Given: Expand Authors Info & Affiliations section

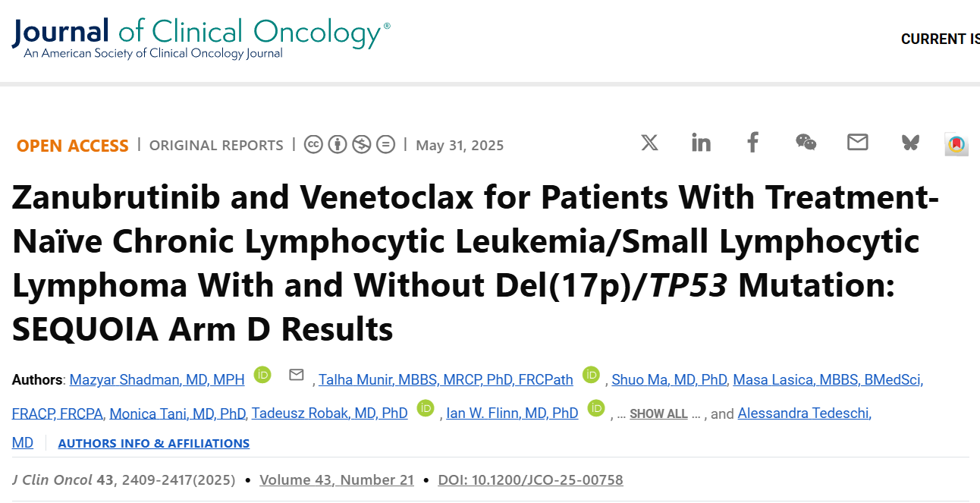Looking at the screenshot, I should click(x=153, y=443).
